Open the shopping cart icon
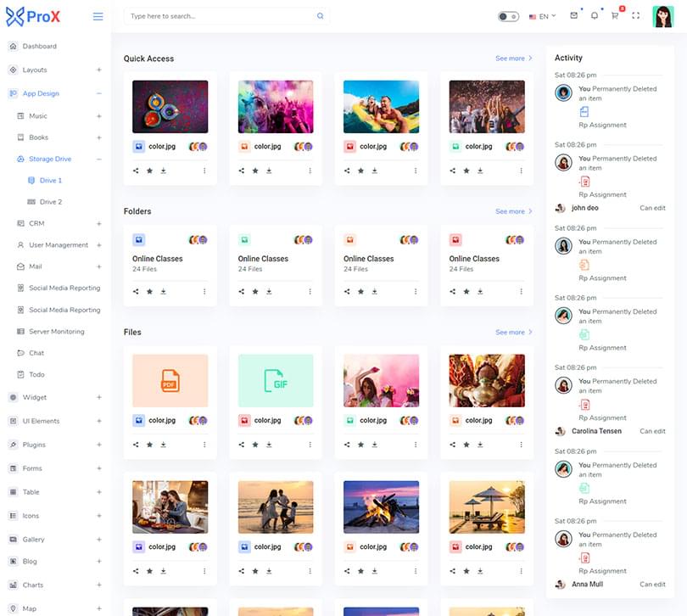 click(x=615, y=16)
